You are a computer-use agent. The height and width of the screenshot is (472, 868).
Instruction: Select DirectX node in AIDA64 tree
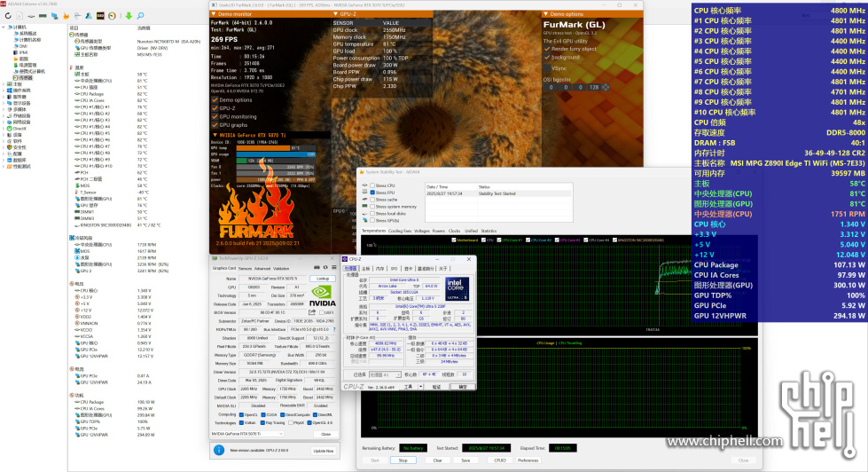(20, 129)
